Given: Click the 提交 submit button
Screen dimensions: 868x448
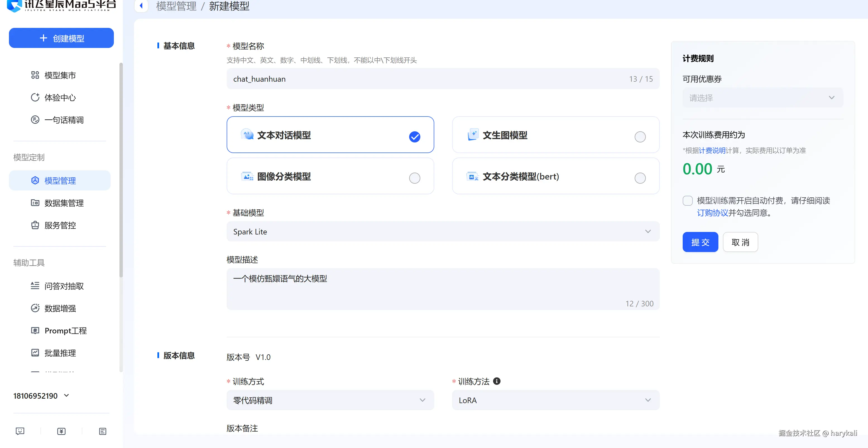Looking at the screenshot, I should 700,242.
